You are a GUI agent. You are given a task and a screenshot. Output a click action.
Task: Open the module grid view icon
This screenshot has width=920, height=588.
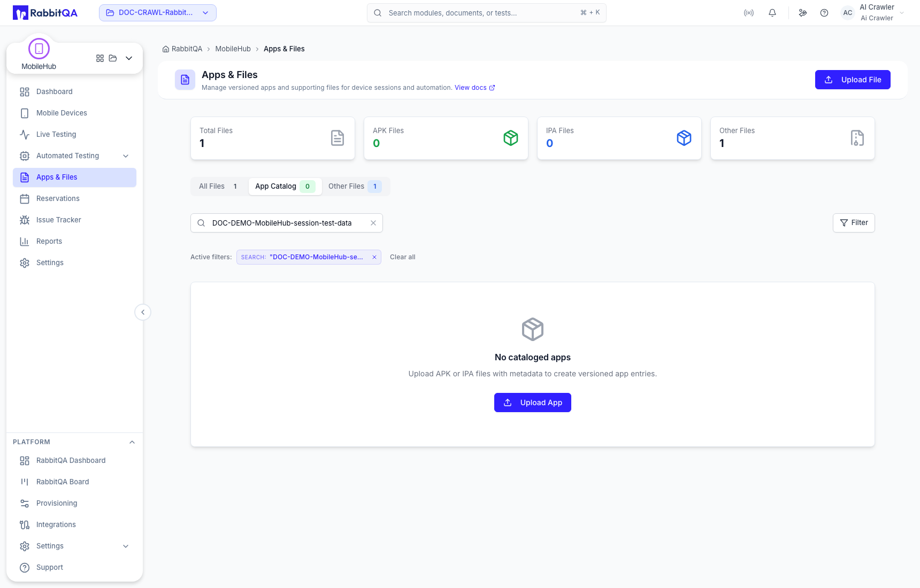click(100, 58)
